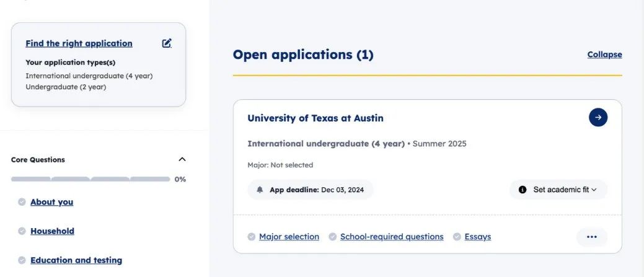Open School-required questions link

pos(392,237)
